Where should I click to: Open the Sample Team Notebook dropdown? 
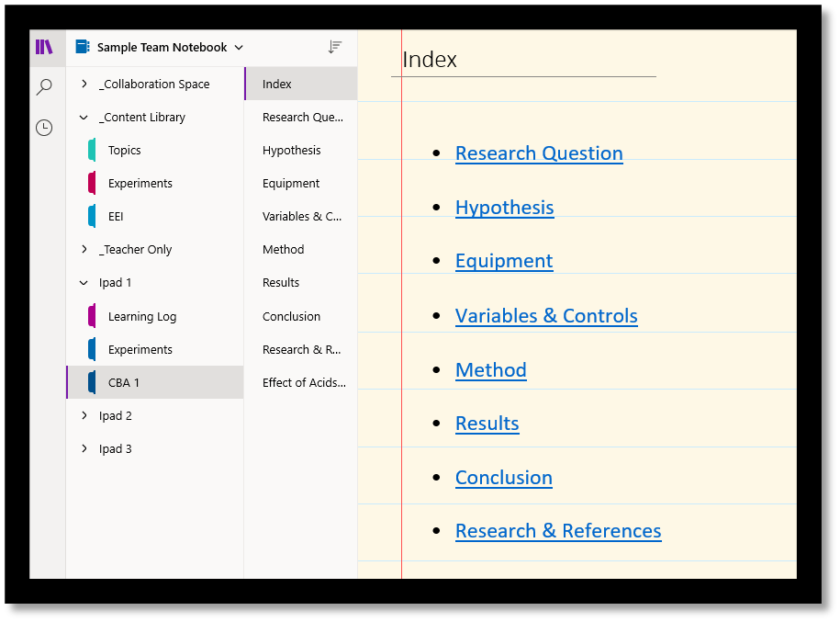(239, 48)
